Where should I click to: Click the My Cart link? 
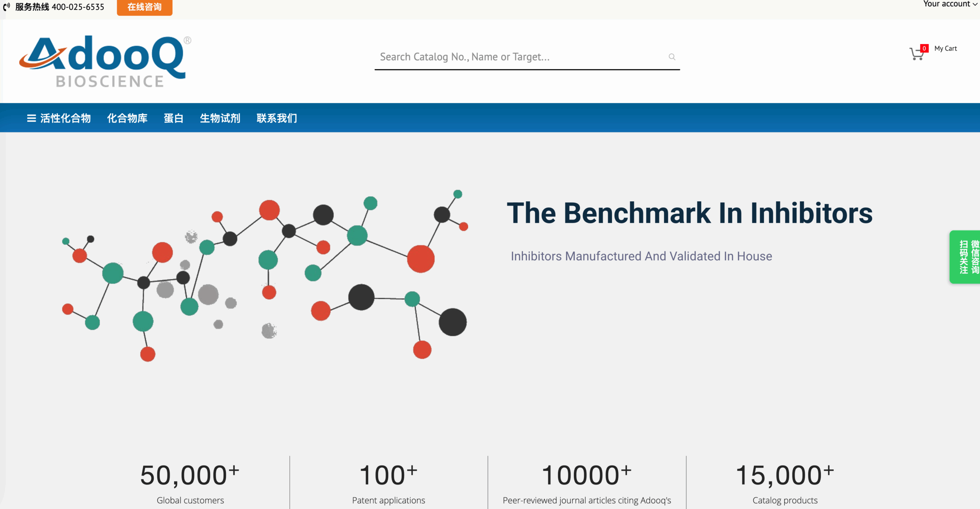[x=945, y=49]
